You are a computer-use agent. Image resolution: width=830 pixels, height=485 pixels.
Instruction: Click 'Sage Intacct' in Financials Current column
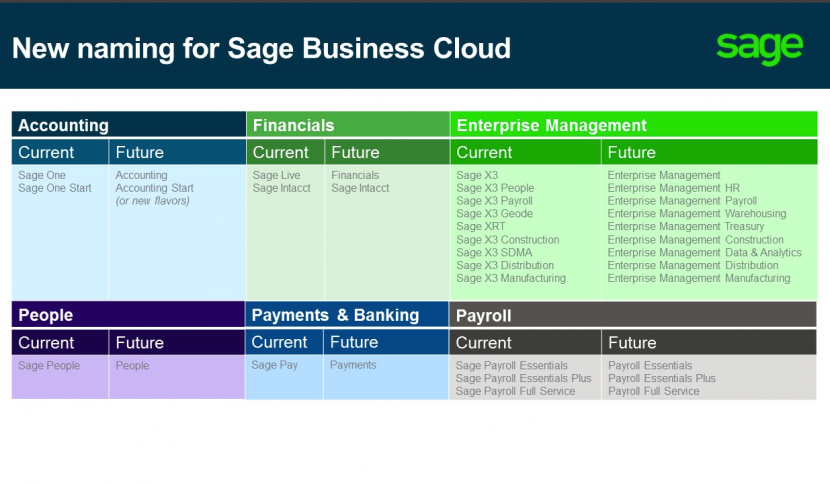coord(282,187)
